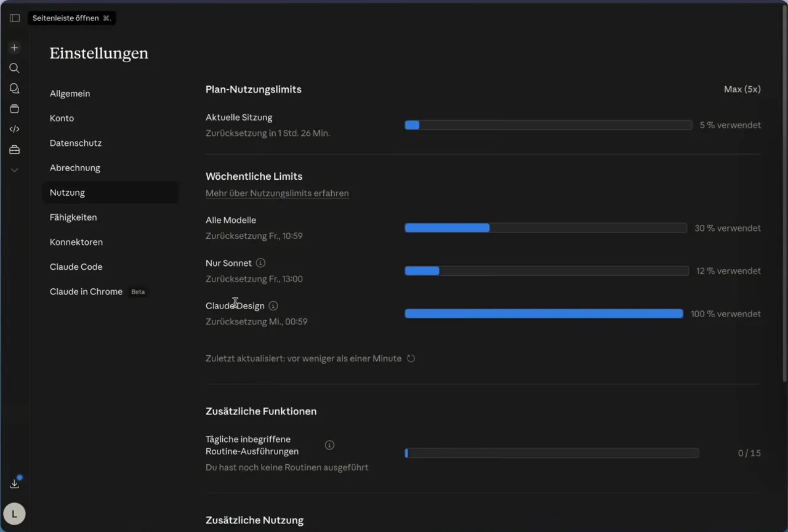Image resolution: width=788 pixels, height=532 pixels.
Task: Click the Zurücksetzung Mi., 00:59 text
Action: tap(257, 321)
